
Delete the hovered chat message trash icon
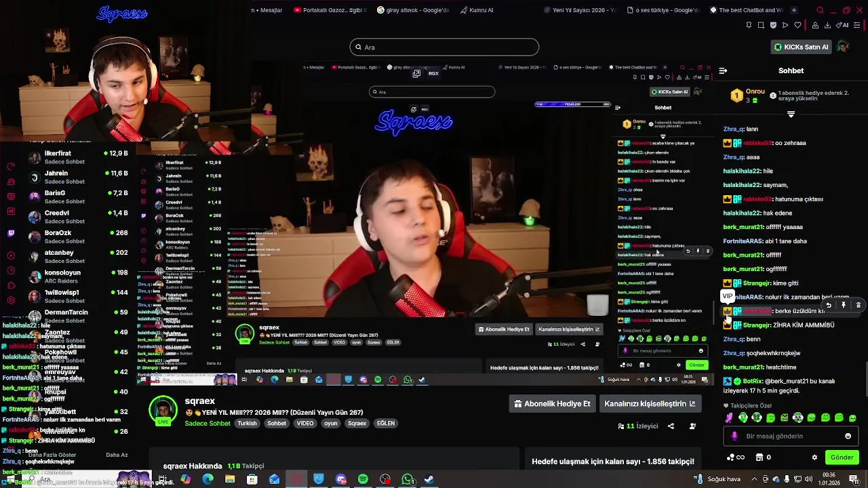pos(859,305)
